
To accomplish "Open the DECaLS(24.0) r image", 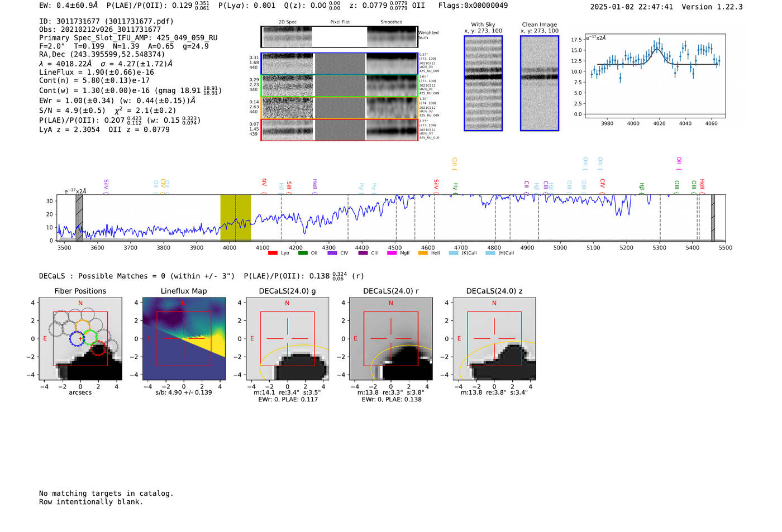I will click(x=391, y=339).
